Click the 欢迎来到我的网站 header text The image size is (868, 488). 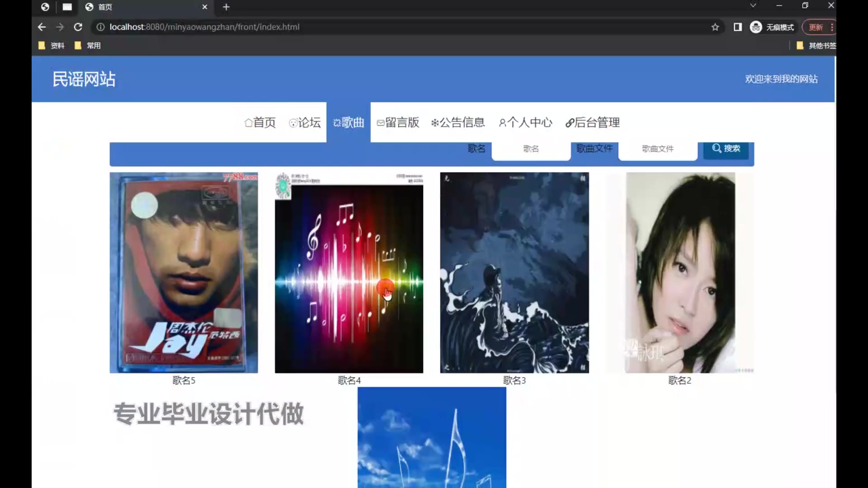point(781,79)
